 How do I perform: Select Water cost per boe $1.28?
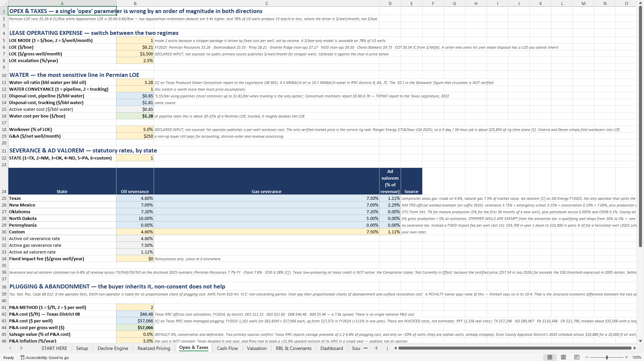(135, 116)
